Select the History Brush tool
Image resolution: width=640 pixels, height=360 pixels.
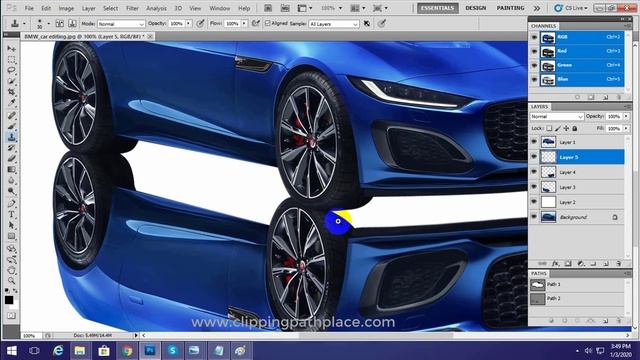(x=11, y=148)
